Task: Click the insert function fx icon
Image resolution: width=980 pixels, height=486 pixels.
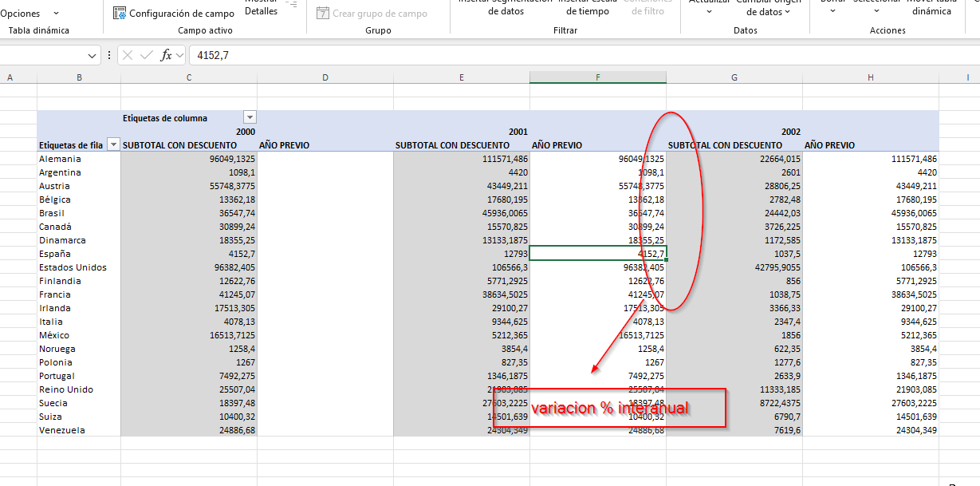Action: (x=166, y=55)
